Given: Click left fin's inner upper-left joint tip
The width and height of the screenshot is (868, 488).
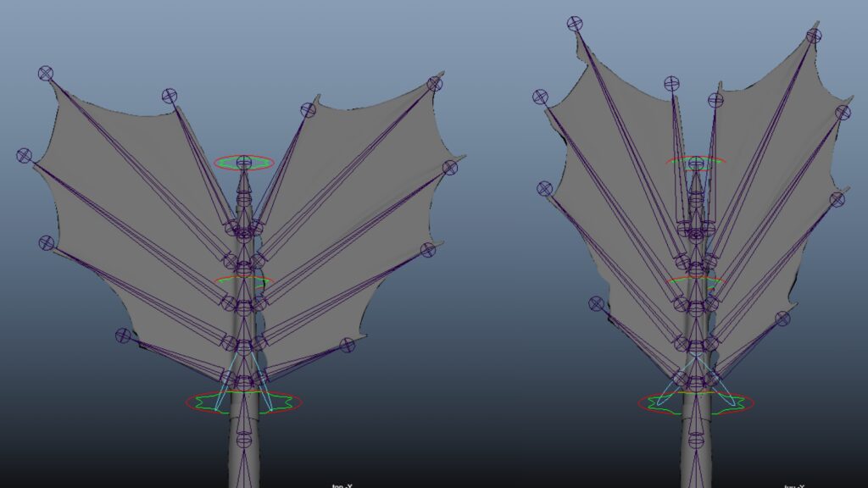Looking at the screenshot, I should [170, 97].
